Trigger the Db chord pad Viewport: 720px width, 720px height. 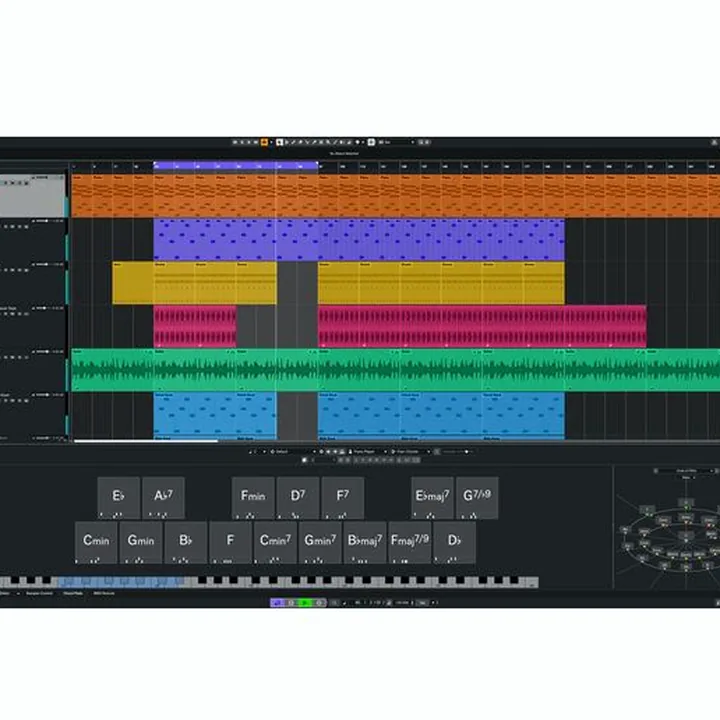click(455, 542)
